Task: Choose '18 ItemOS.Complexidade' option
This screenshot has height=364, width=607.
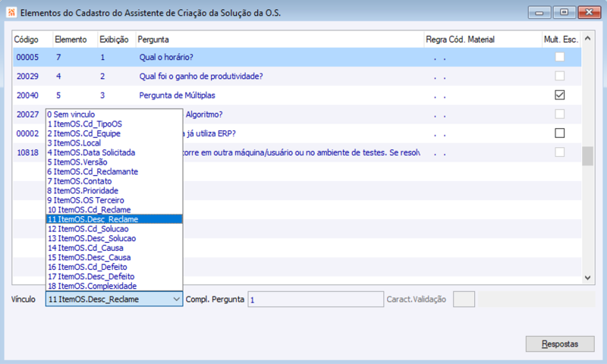Action: (114, 286)
